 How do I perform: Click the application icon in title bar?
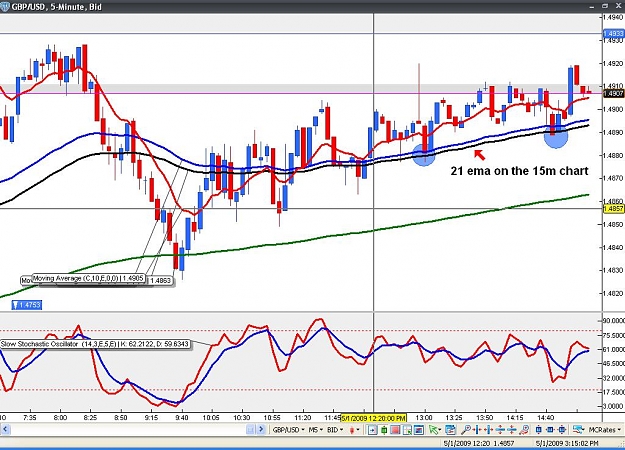coord(5,6)
